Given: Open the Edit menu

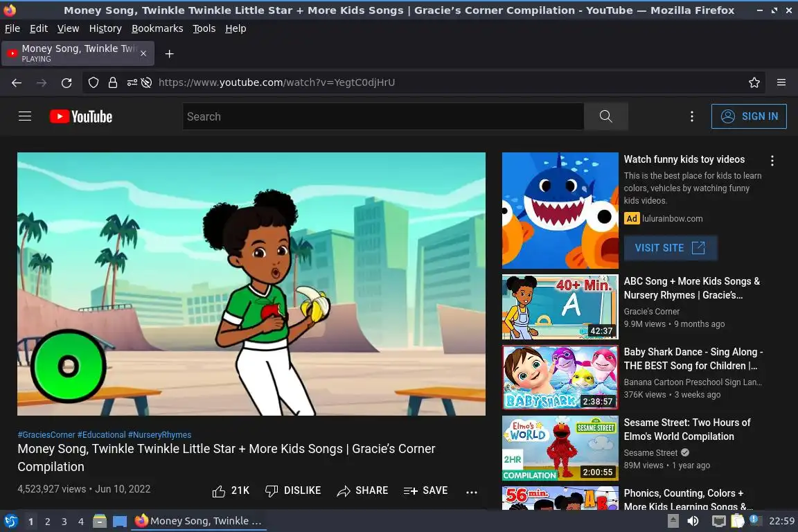Looking at the screenshot, I should [39, 28].
